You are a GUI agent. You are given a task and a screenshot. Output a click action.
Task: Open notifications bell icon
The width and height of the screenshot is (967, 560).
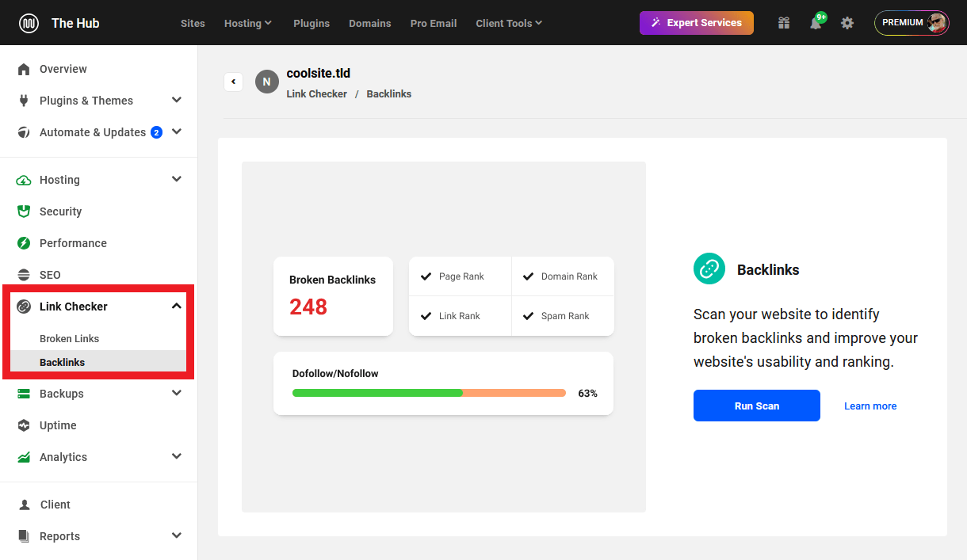point(816,23)
